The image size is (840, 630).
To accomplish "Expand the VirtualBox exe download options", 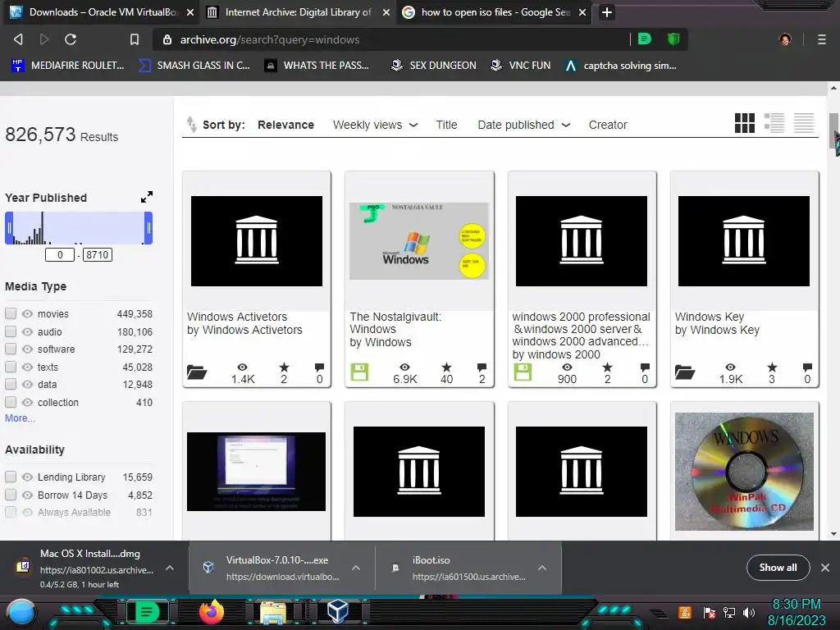I will [x=356, y=568].
